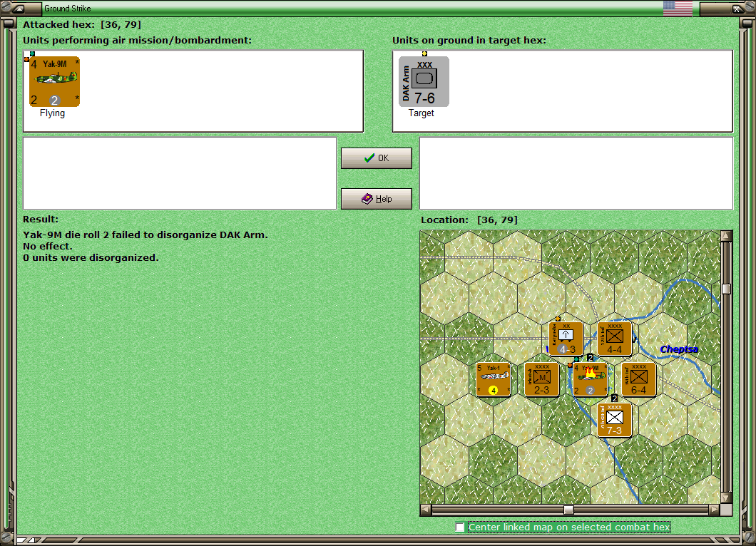The width and height of the screenshot is (756, 546).
Task: Click the map scroll left arrow
Action: tap(426, 510)
